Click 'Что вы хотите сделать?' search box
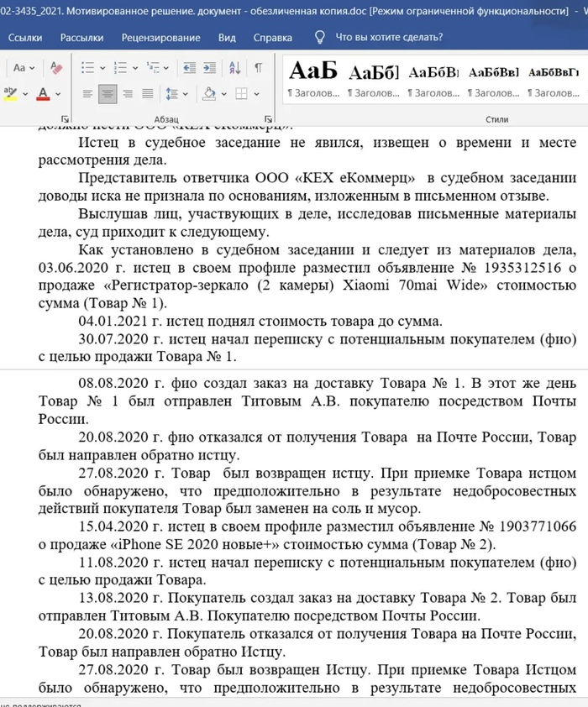Viewport: 588px width, 707px height. 388,38
